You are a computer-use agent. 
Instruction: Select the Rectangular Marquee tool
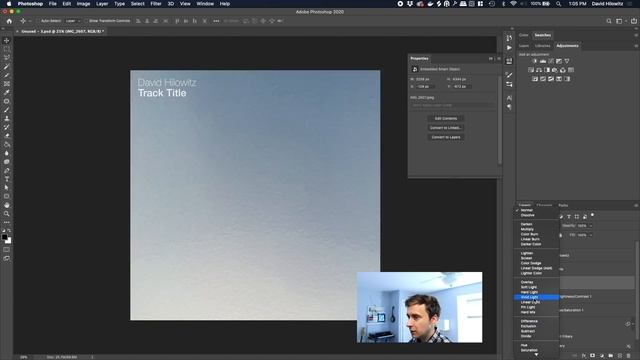point(7,49)
